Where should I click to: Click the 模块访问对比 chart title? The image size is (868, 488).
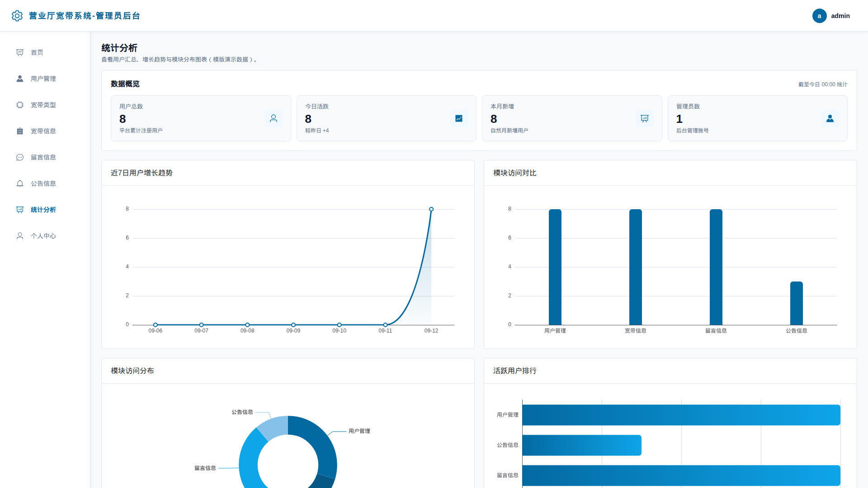(515, 173)
